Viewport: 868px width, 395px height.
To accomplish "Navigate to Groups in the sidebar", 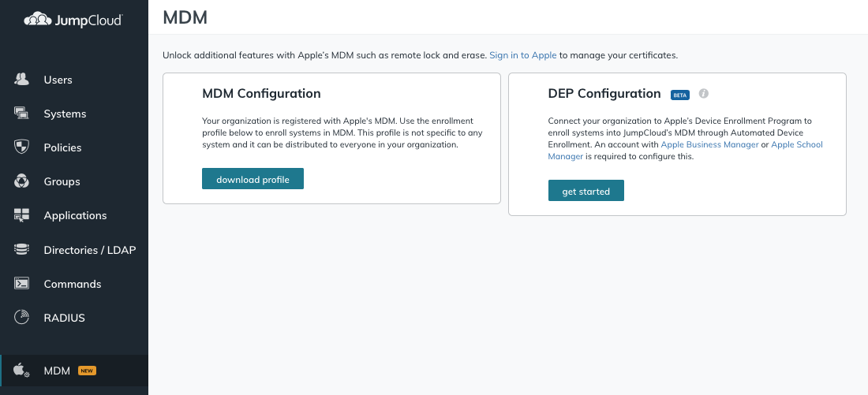I will click(74, 181).
